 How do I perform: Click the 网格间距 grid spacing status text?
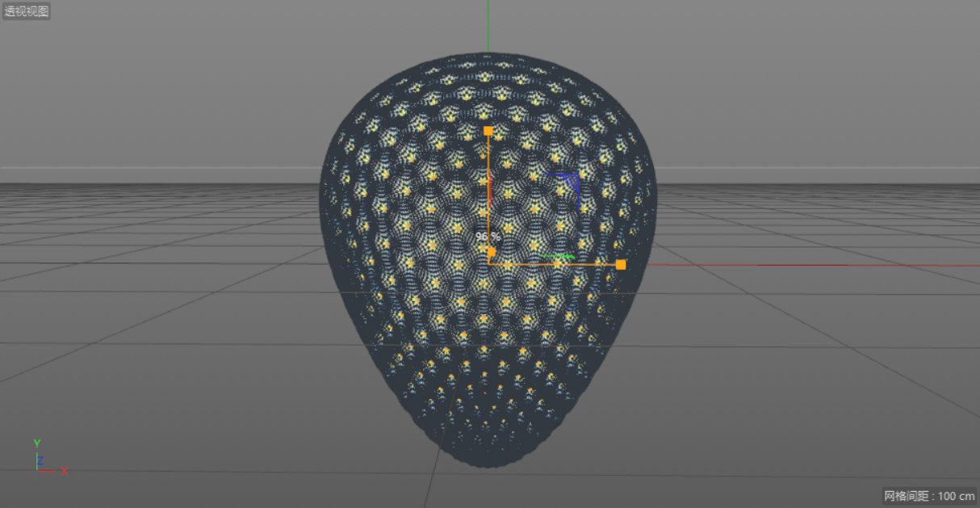tap(907, 496)
